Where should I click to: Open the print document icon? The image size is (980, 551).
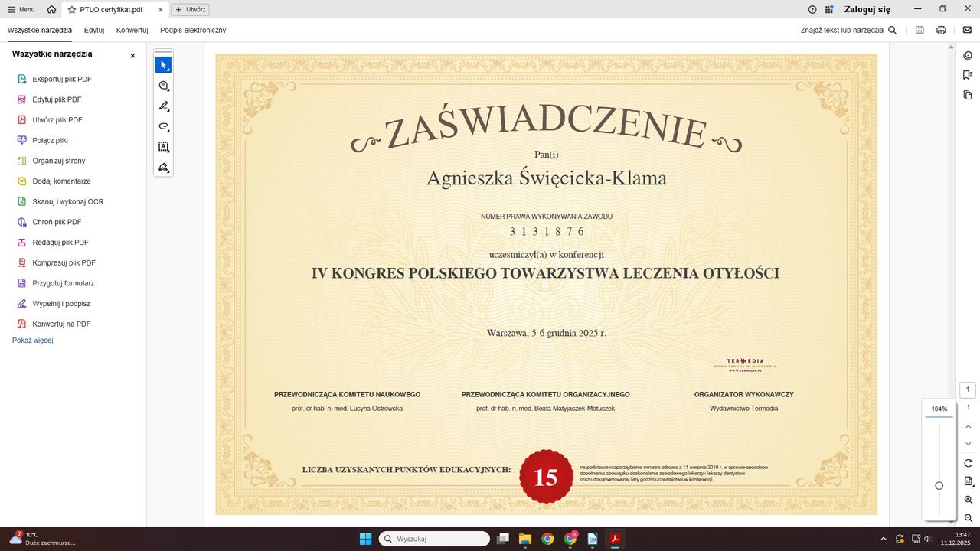(x=941, y=30)
